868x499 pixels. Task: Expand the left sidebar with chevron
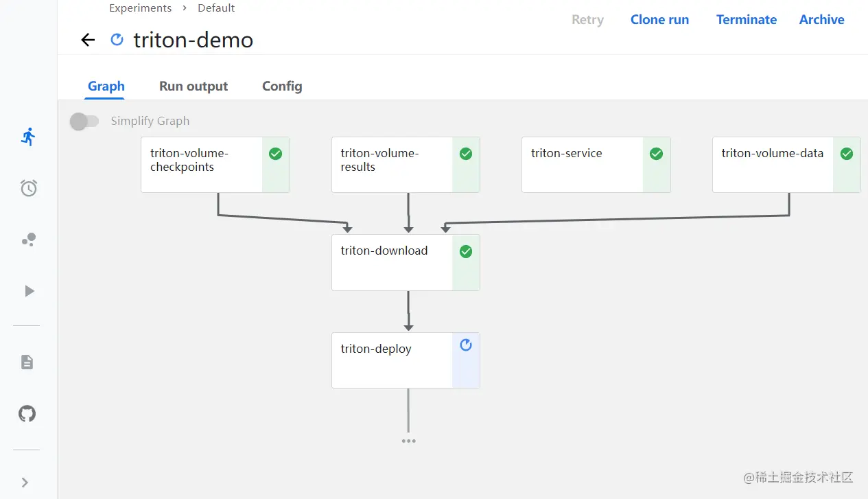point(25,483)
